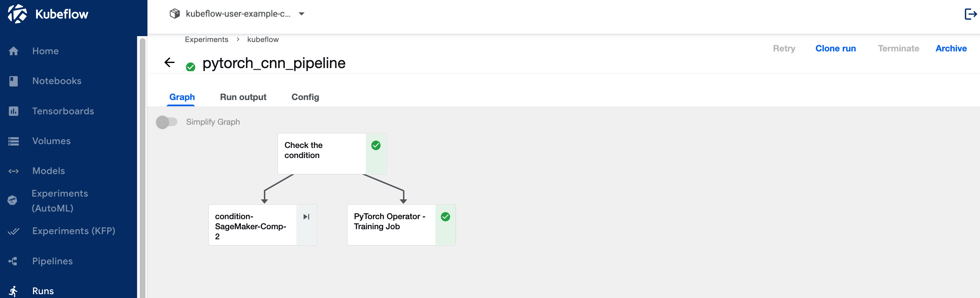Click the logout icon at the top right
Viewport: 980px width, 298px height.
[x=971, y=14]
